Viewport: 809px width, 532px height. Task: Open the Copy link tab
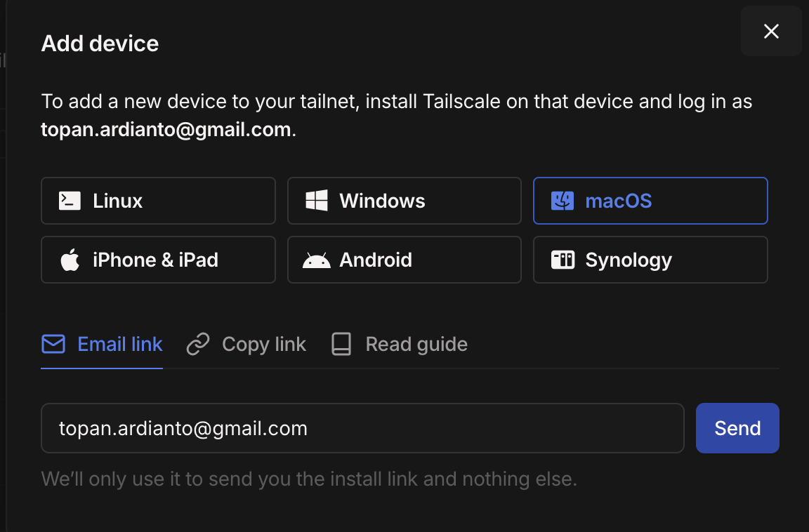246,345
